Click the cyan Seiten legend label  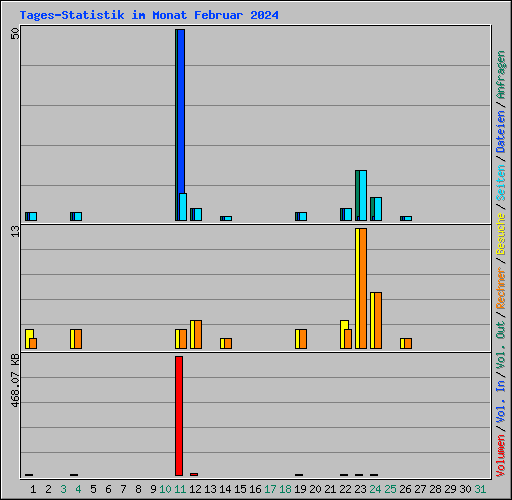pos(501,183)
